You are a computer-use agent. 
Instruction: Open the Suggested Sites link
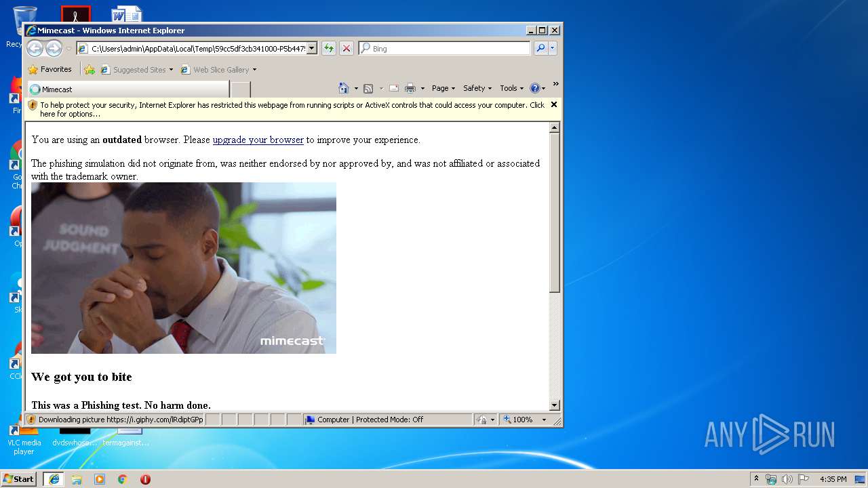coord(136,69)
